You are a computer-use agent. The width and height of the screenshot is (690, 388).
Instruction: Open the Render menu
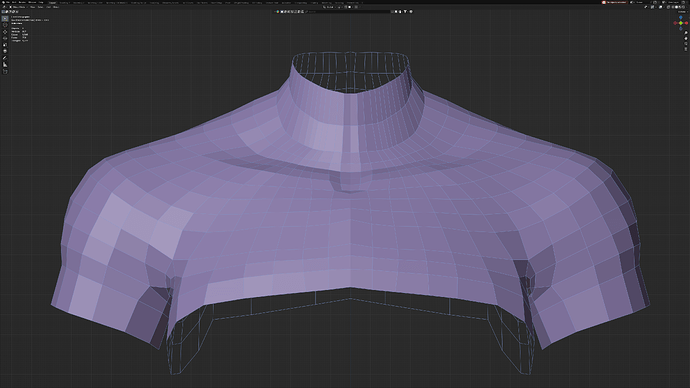point(22,2)
